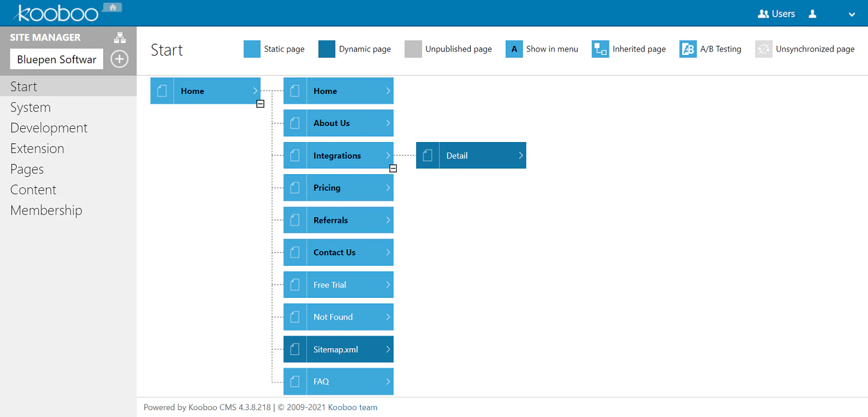
Task: Collapse the Home node using the minus box
Action: coord(260,104)
